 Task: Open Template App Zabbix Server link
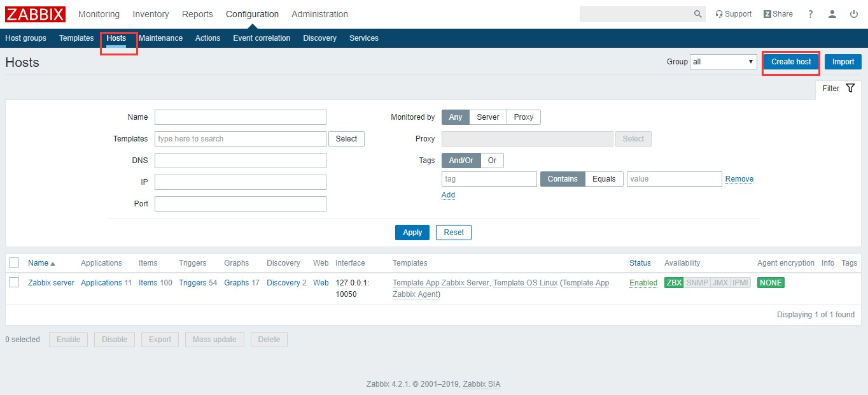click(441, 283)
